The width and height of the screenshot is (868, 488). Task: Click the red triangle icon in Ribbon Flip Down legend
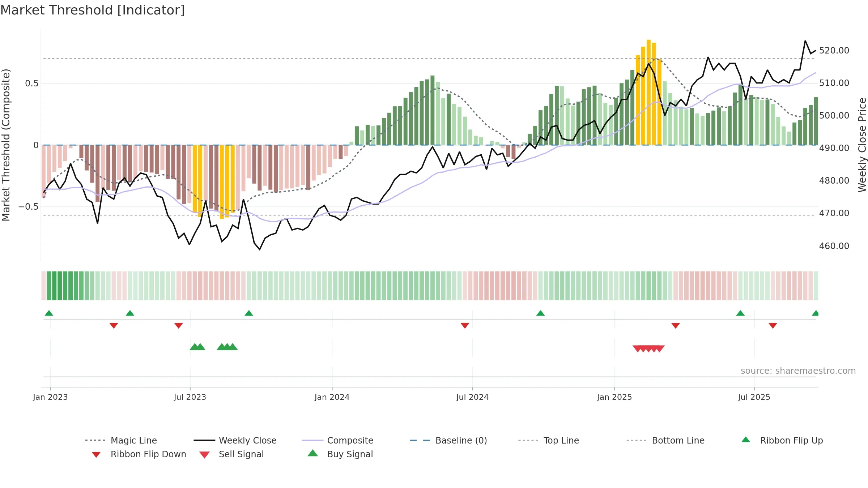tap(96, 455)
